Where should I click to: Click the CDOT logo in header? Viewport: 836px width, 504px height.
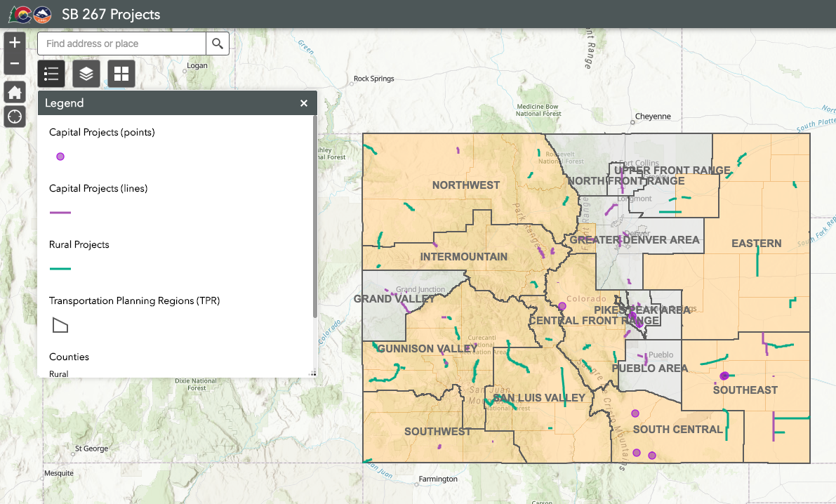coord(44,14)
